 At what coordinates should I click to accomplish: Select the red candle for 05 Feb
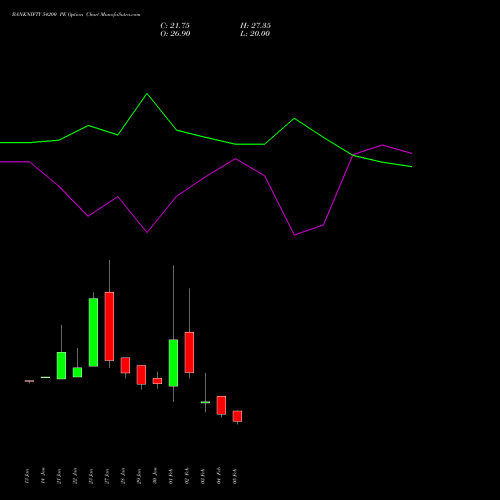click(237, 416)
